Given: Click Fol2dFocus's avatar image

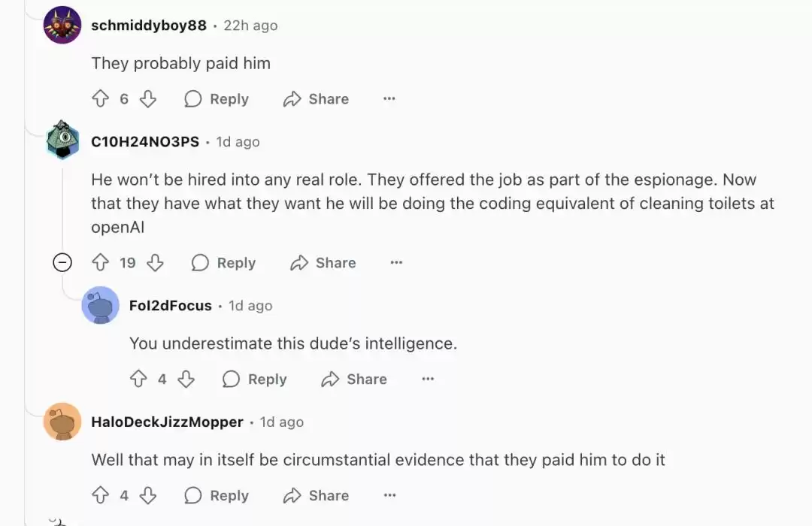Looking at the screenshot, I should tap(101, 306).
